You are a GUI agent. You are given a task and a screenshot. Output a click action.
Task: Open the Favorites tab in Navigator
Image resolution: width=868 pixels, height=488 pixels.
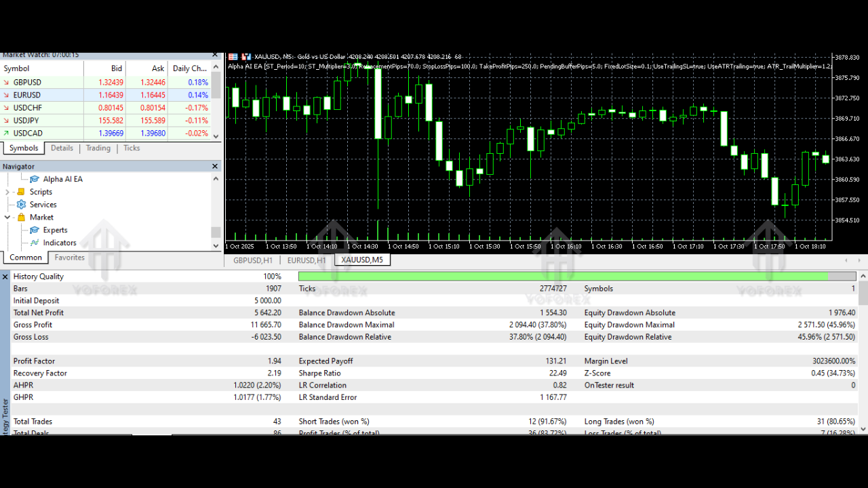pos(69,258)
